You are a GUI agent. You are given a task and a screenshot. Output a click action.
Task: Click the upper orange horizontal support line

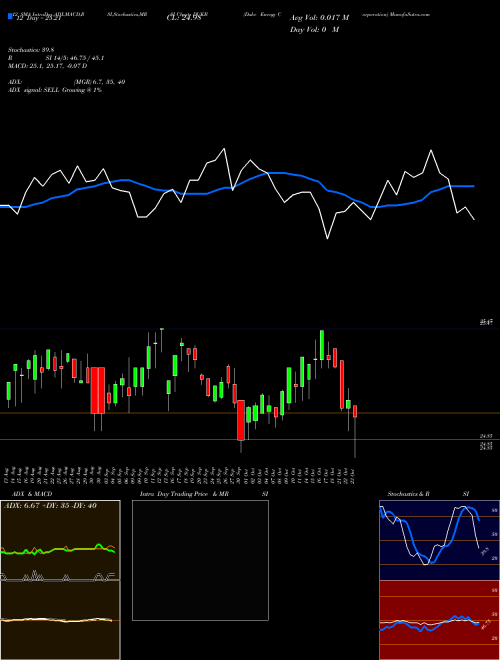click(250, 413)
